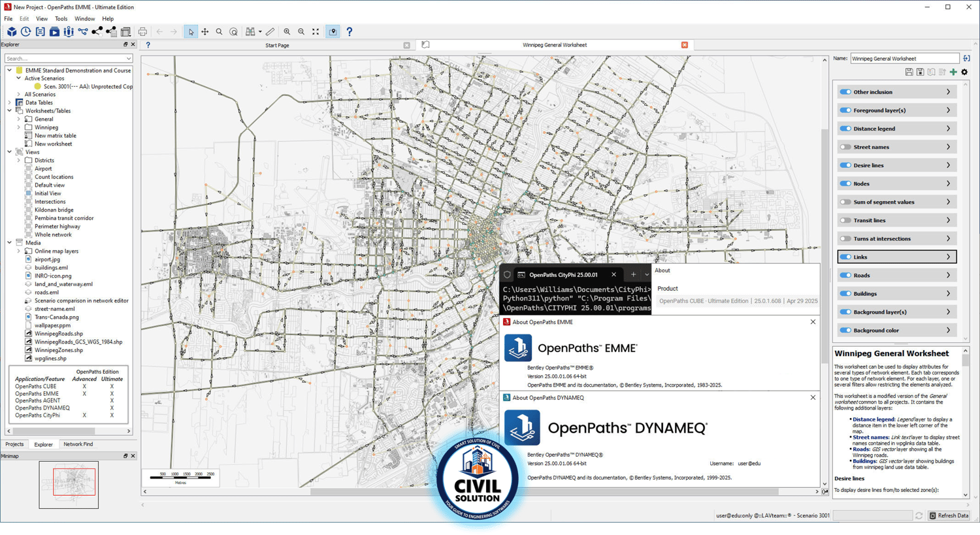
Task: Add a new layer with green plus
Action: [953, 72]
